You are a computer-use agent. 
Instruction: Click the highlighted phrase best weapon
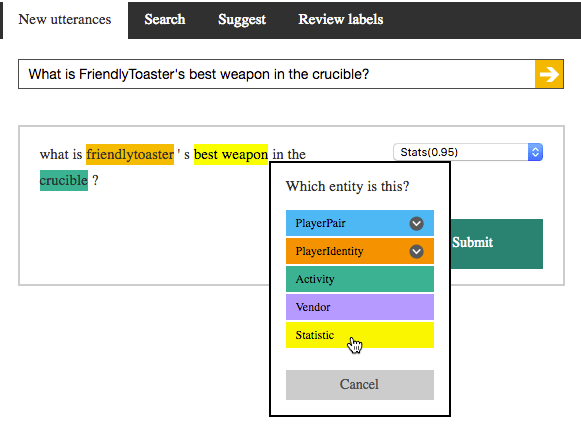tap(231, 154)
